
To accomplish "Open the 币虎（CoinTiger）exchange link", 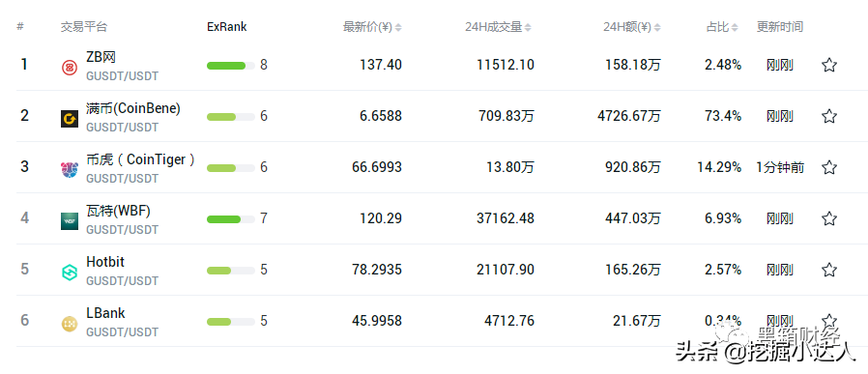I will [x=140, y=159].
